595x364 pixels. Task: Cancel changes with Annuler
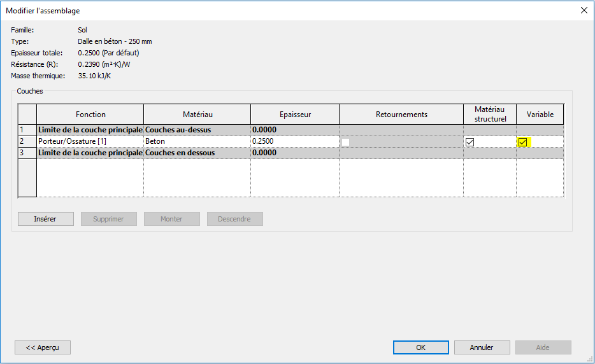point(482,347)
